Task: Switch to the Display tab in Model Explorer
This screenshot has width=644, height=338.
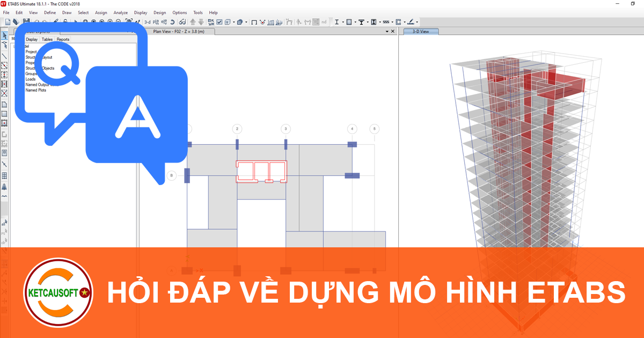Action: (x=32, y=39)
